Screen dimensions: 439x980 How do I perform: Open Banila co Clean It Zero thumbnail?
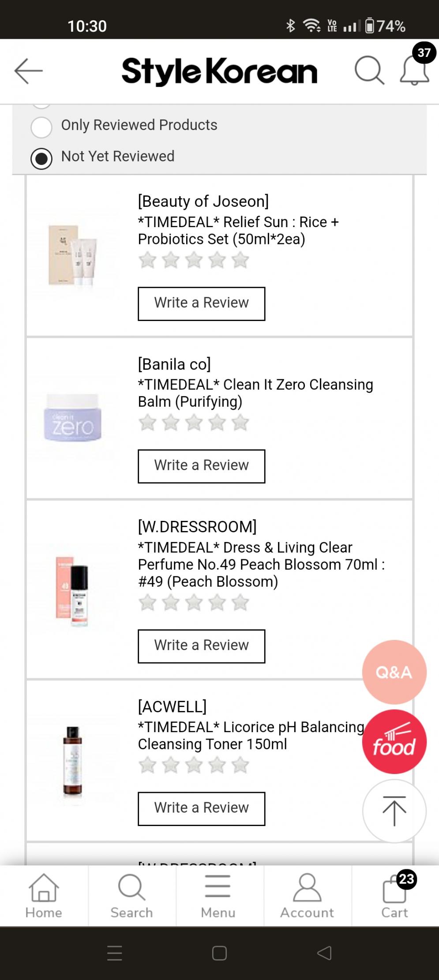(73, 418)
